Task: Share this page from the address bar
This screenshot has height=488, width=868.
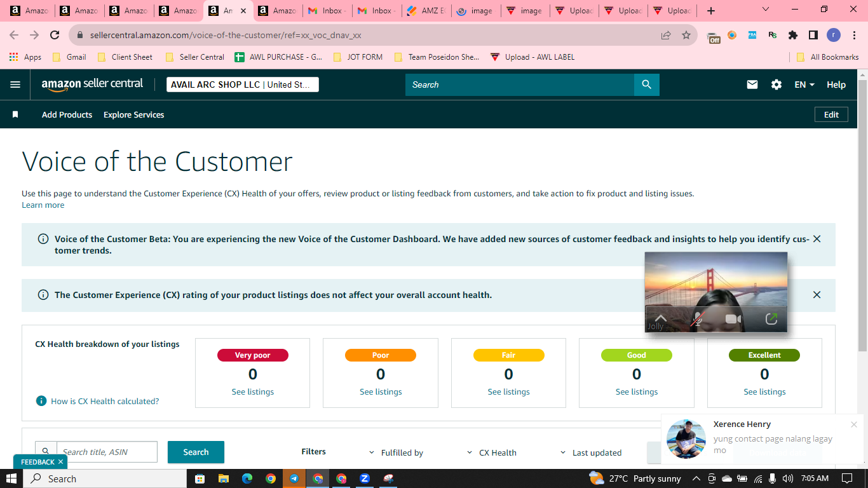Action: [x=666, y=36]
